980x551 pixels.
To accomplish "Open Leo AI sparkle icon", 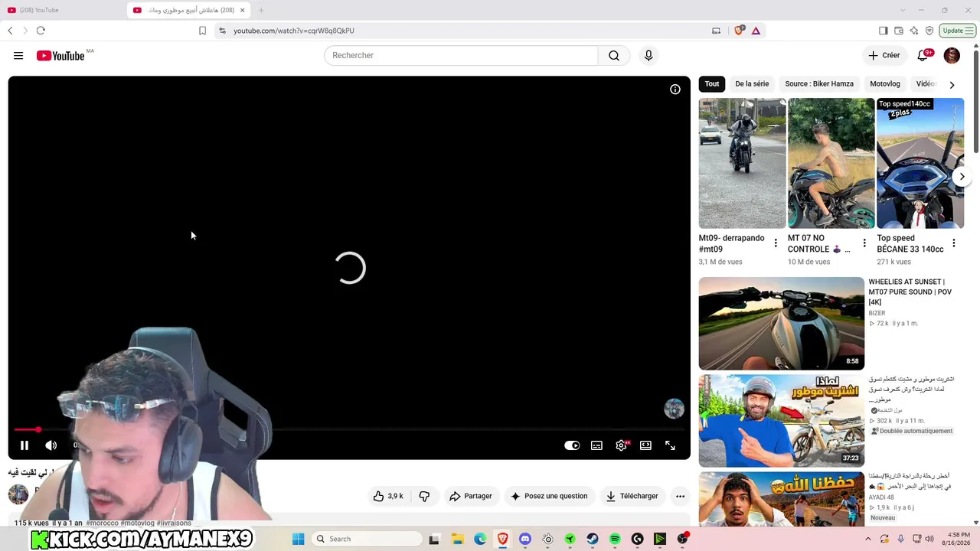I will coord(914,31).
